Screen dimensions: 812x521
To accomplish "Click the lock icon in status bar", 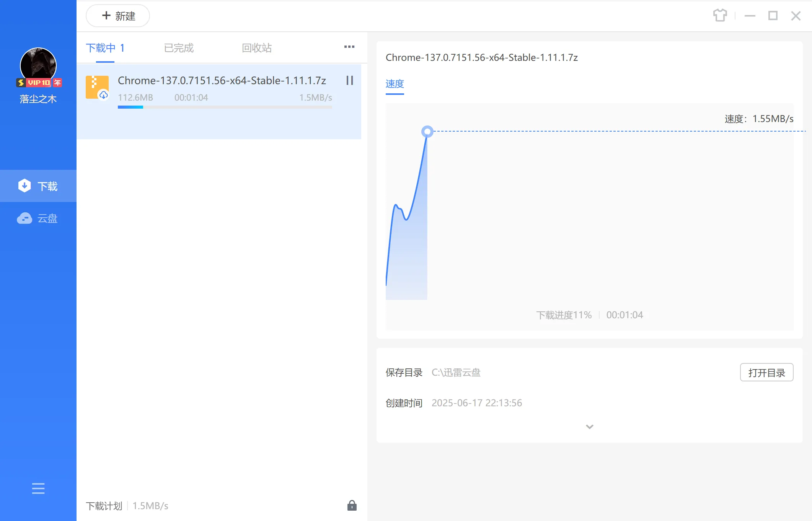I will click(x=352, y=506).
